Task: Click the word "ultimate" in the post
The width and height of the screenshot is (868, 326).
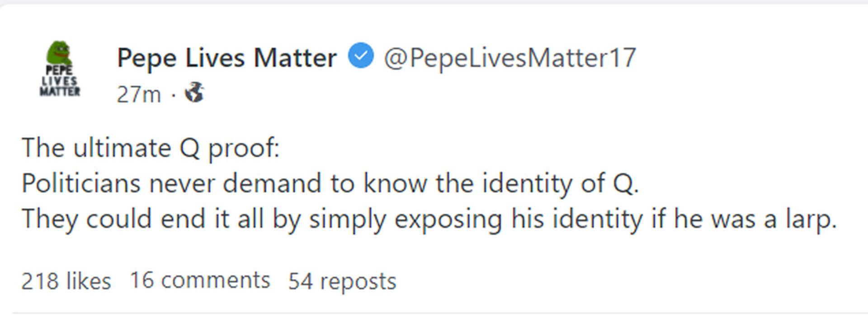Action: tap(122, 148)
